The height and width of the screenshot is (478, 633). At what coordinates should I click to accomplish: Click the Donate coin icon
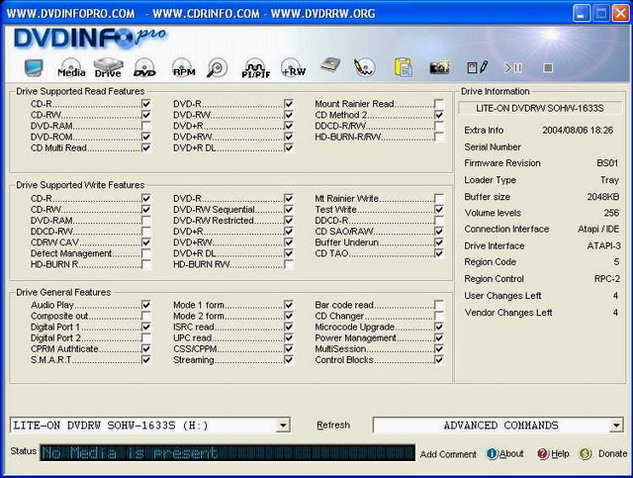pyautogui.click(x=585, y=454)
